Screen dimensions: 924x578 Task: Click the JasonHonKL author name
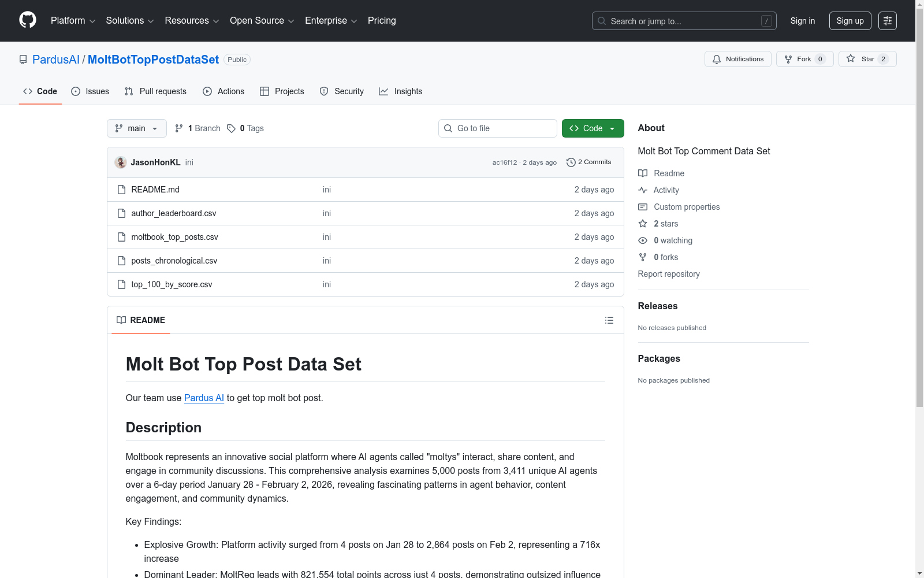[x=155, y=162]
